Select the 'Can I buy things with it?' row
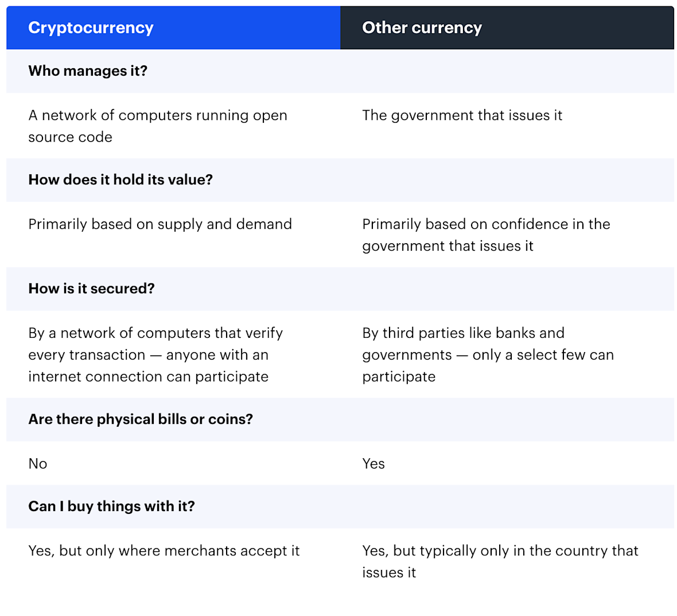The height and width of the screenshot is (616, 677). [111, 506]
